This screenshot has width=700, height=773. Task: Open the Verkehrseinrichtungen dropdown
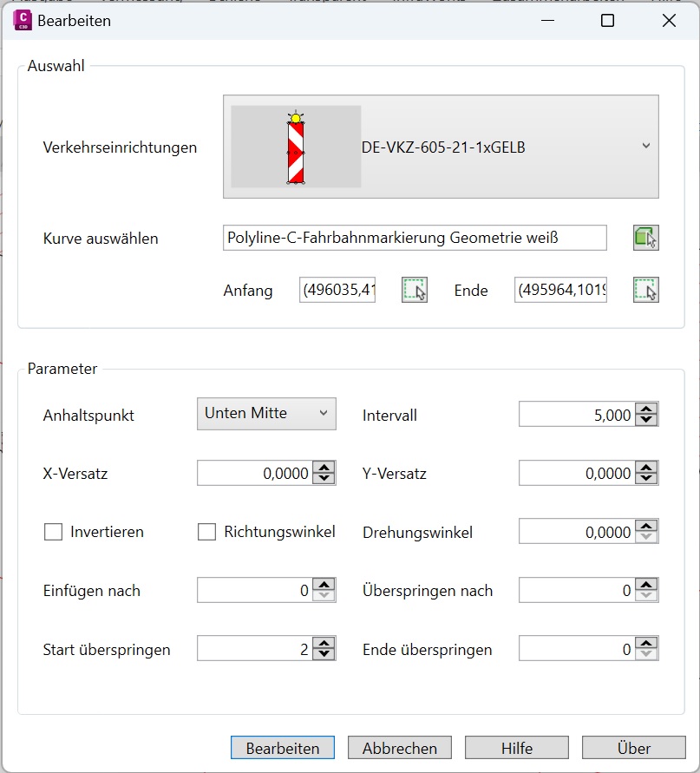click(x=645, y=147)
